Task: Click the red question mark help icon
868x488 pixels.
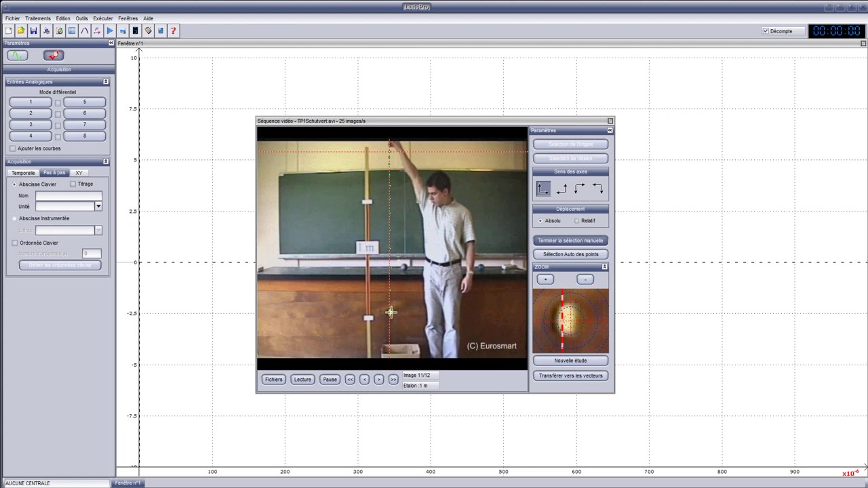Action: coord(174,30)
